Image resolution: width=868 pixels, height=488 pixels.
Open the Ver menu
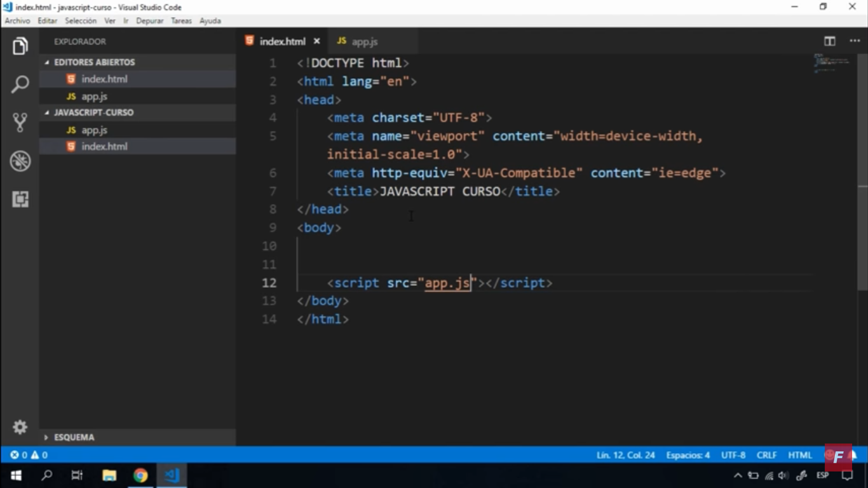tap(110, 21)
